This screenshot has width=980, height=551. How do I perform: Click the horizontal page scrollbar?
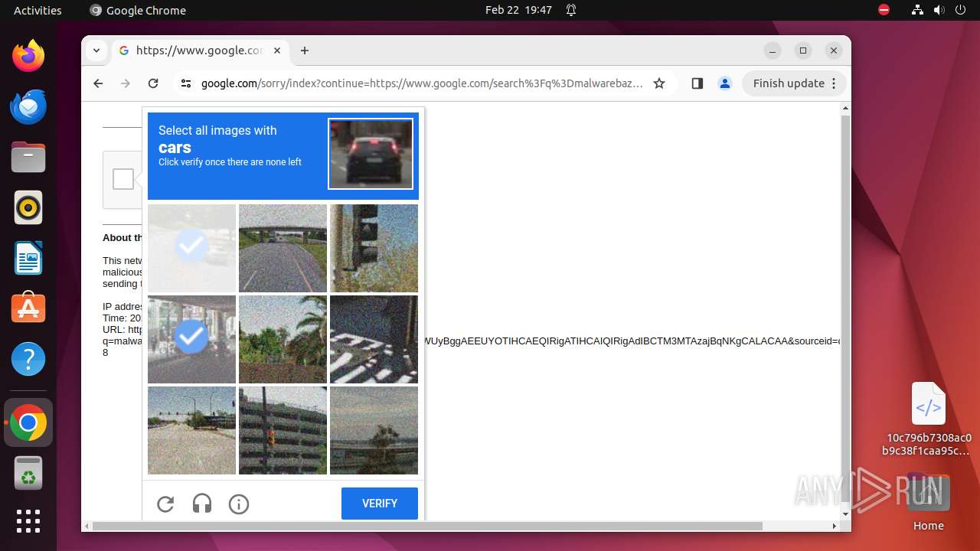(427, 526)
